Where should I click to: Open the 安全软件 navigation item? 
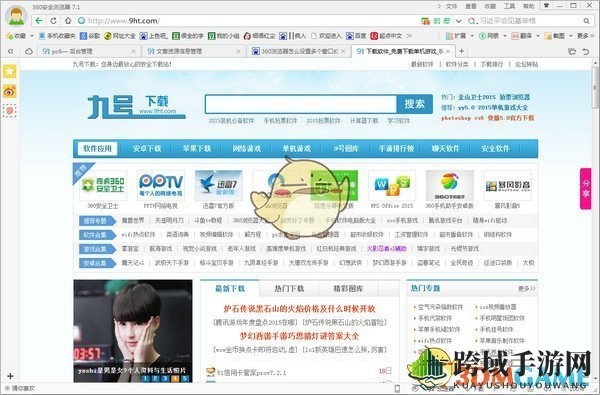pyautogui.click(x=496, y=149)
